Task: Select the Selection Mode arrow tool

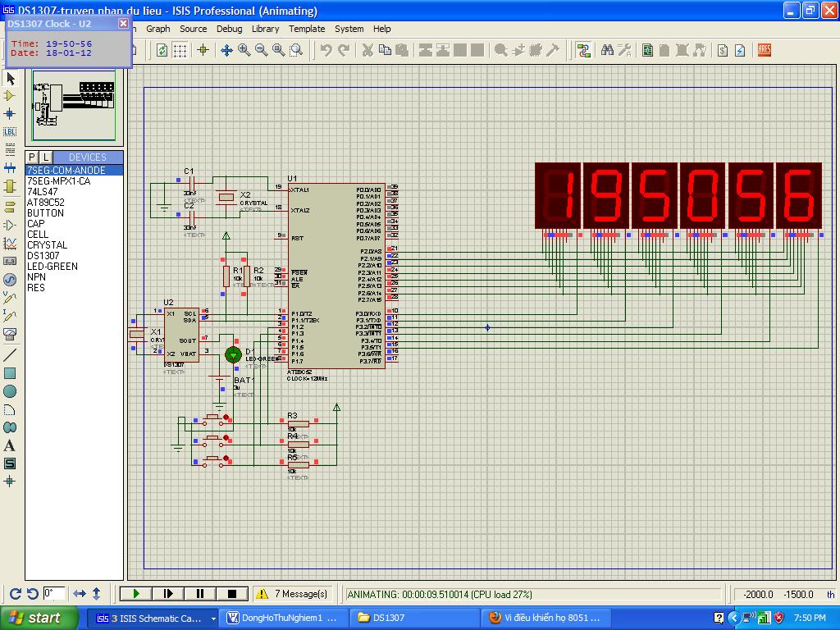Action: [11, 78]
